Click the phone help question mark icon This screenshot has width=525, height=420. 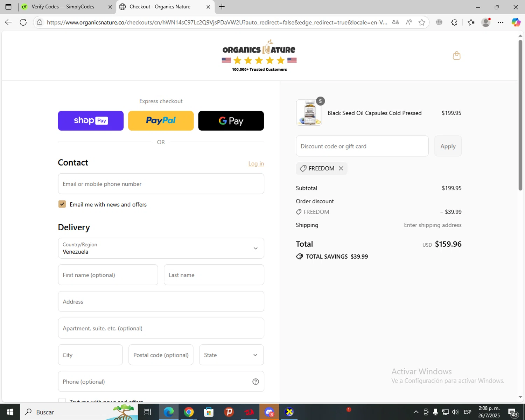click(255, 381)
